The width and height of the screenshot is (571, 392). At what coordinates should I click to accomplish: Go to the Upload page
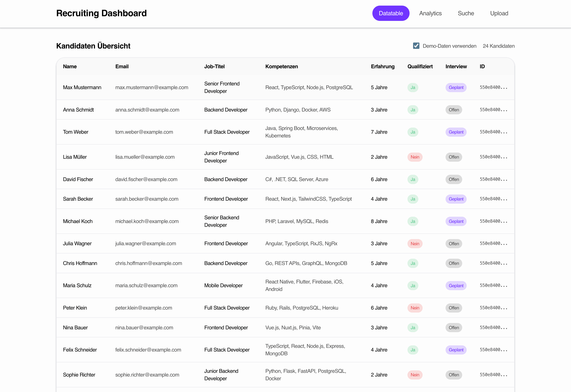click(x=499, y=13)
